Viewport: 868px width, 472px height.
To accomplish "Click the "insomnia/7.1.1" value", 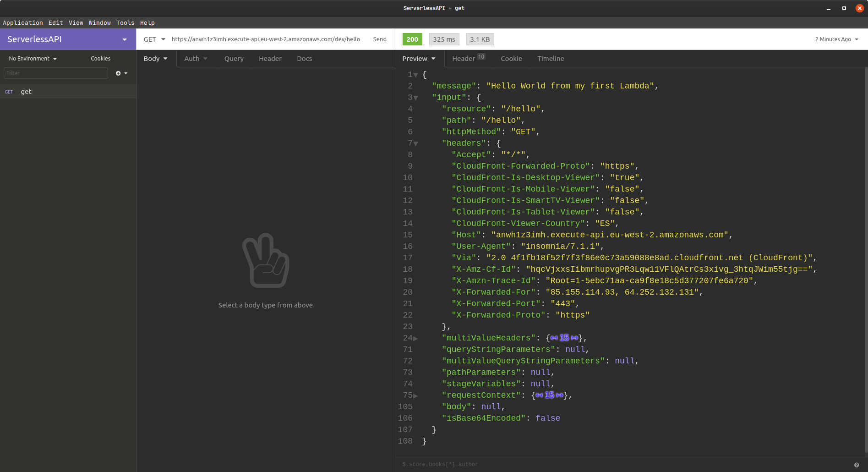I will 560,247.
